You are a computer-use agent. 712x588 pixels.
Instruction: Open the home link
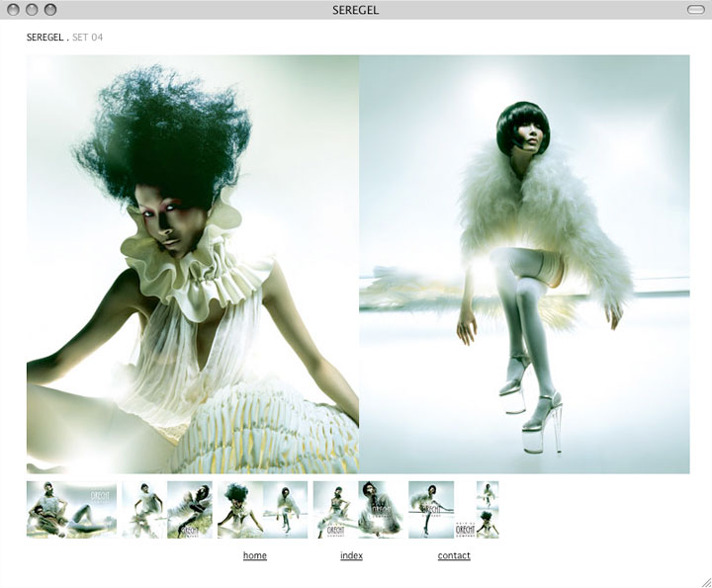pos(254,555)
